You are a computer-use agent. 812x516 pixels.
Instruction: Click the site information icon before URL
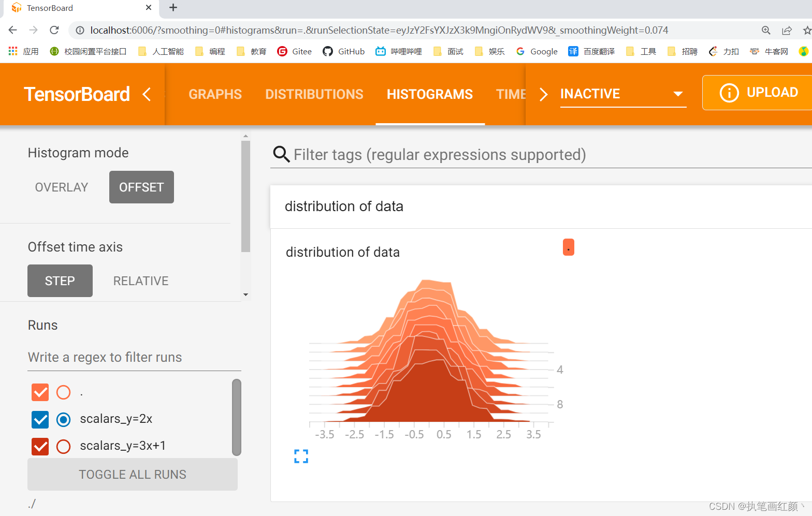(80, 30)
